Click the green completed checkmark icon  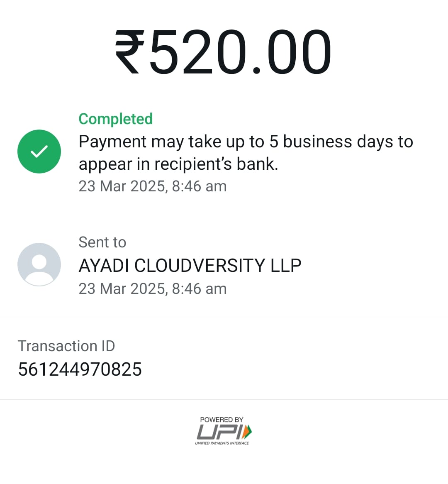tap(39, 151)
